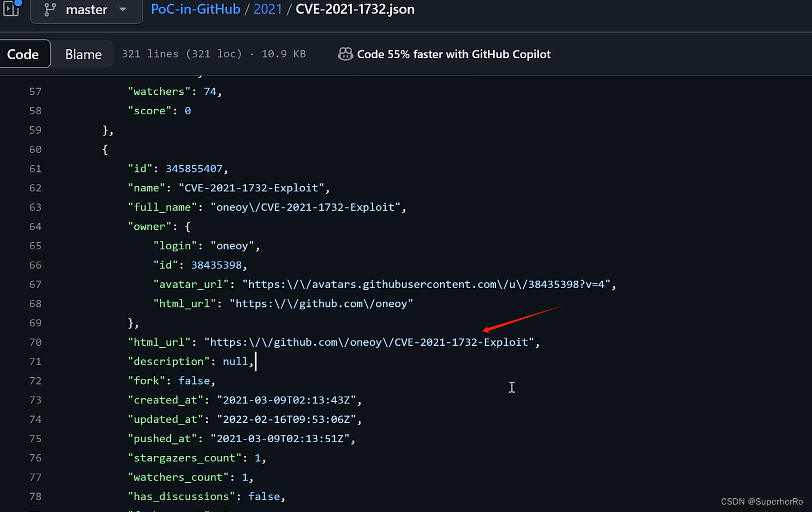Viewport: 812px width, 512px height.
Task: Select line number 57
Action: (x=35, y=91)
